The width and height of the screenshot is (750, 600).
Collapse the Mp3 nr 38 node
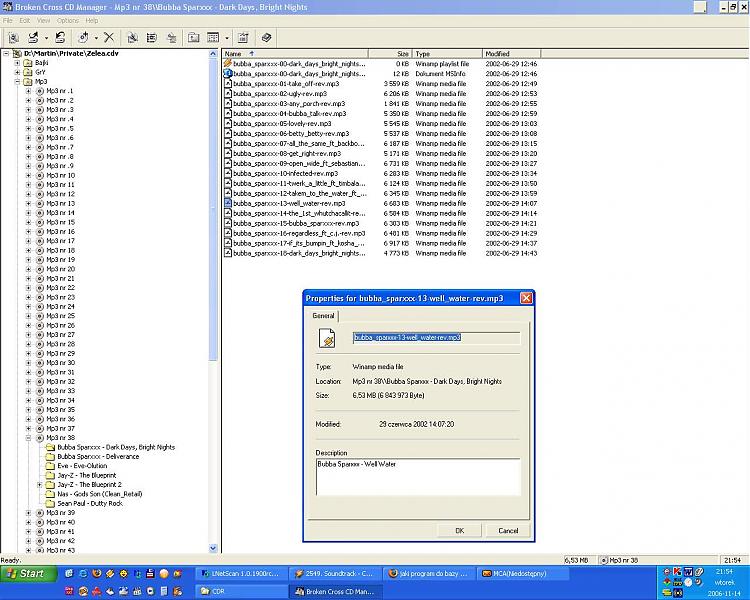click(x=28, y=438)
